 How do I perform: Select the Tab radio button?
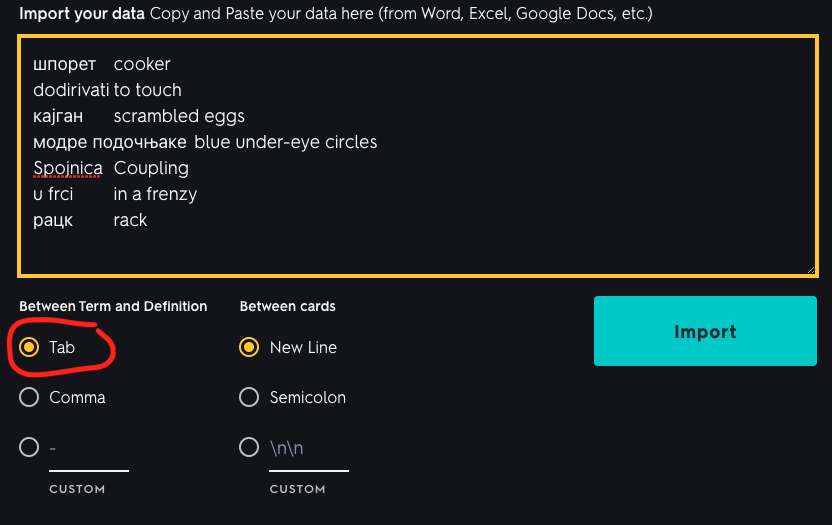point(29,347)
